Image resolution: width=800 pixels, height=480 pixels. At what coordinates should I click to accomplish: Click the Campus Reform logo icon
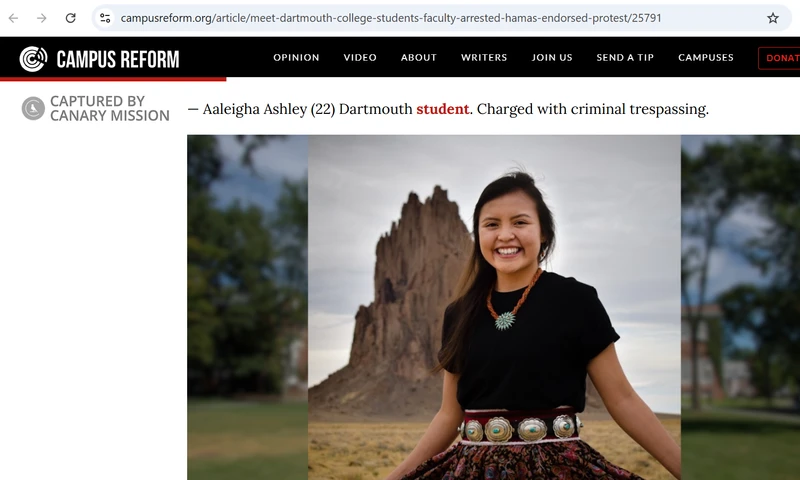pos(33,59)
